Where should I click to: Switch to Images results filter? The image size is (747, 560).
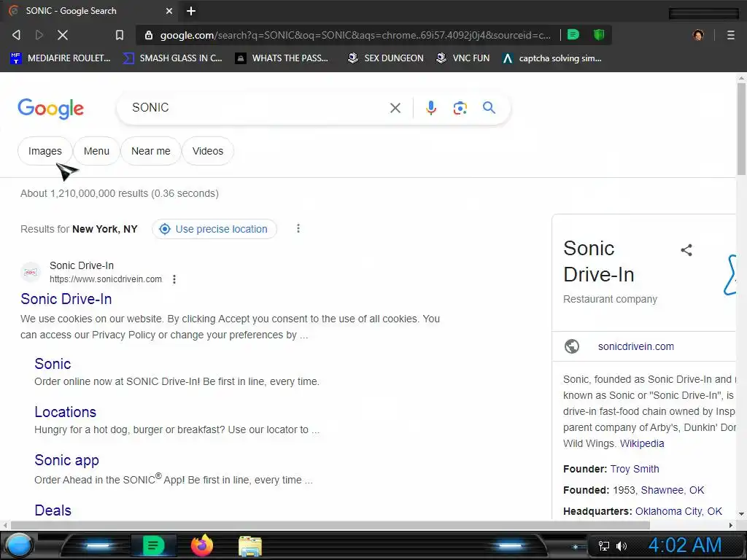[x=44, y=151]
